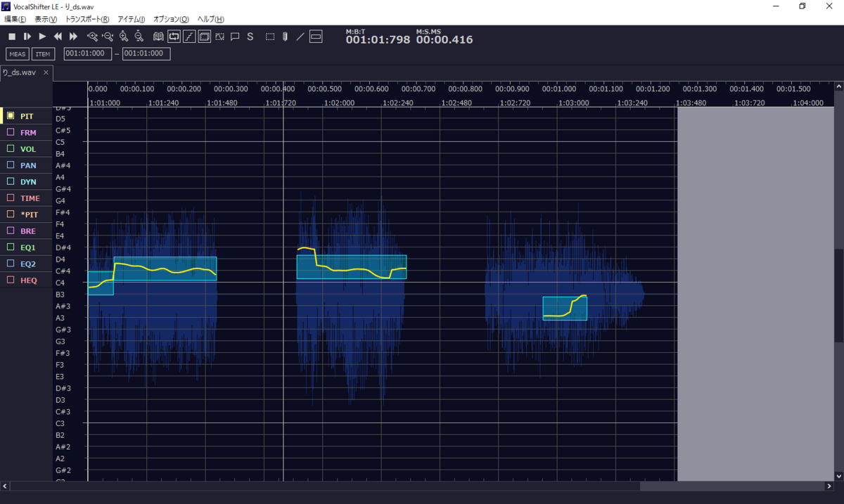The height and width of the screenshot is (504, 844).
Task: Click the ITEM button
Action: (43, 54)
